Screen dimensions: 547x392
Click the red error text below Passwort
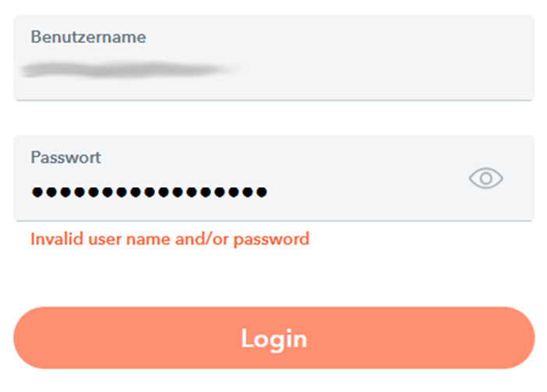(x=170, y=238)
